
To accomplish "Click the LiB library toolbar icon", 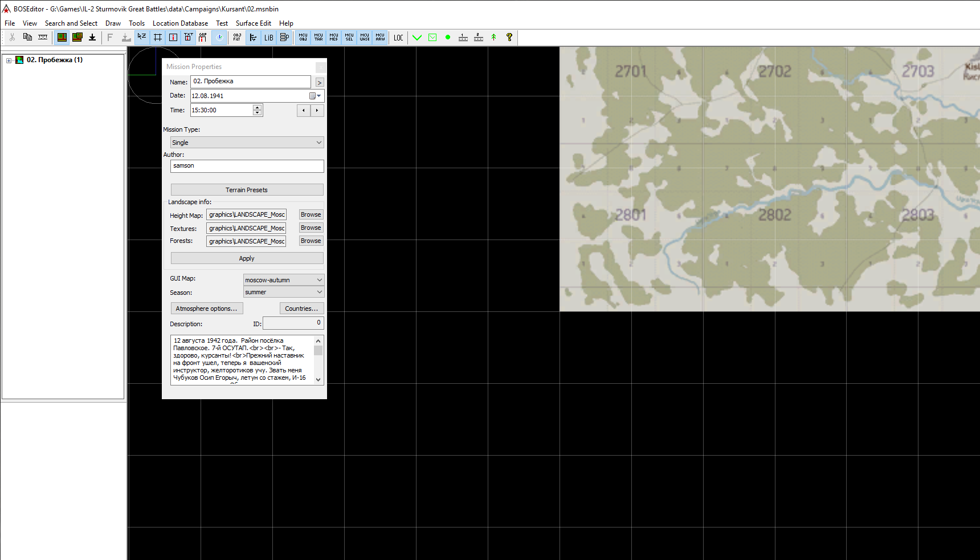I will (268, 38).
